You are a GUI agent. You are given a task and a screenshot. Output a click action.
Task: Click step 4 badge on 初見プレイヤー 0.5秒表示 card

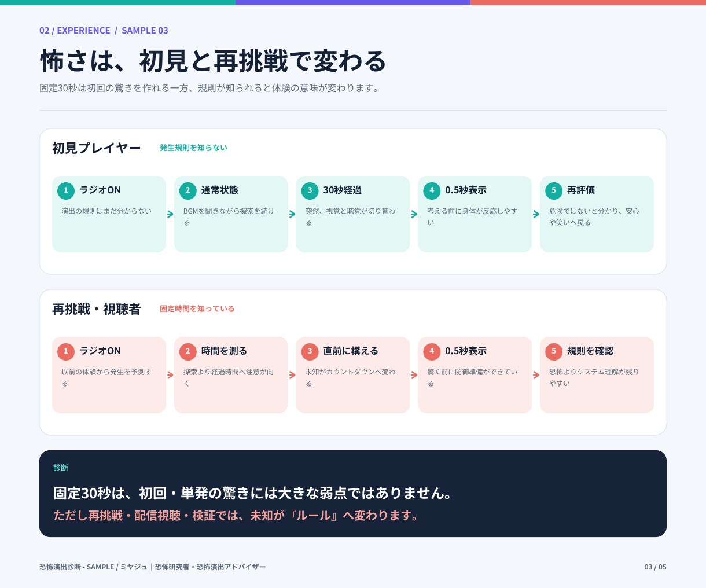pos(432,190)
